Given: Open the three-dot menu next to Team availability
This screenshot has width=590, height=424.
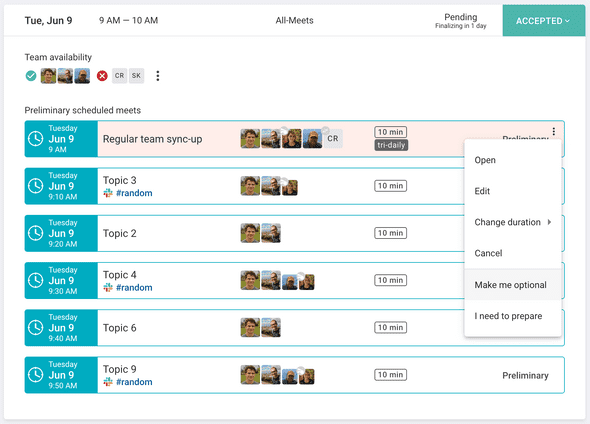Looking at the screenshot, I should pyautogui.click(x=158, y=76).
